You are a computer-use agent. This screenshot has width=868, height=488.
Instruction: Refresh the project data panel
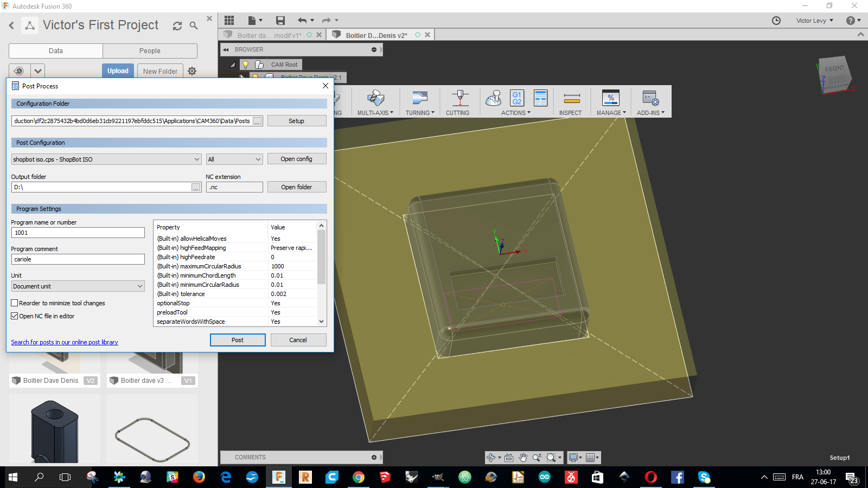click(177, 25)
